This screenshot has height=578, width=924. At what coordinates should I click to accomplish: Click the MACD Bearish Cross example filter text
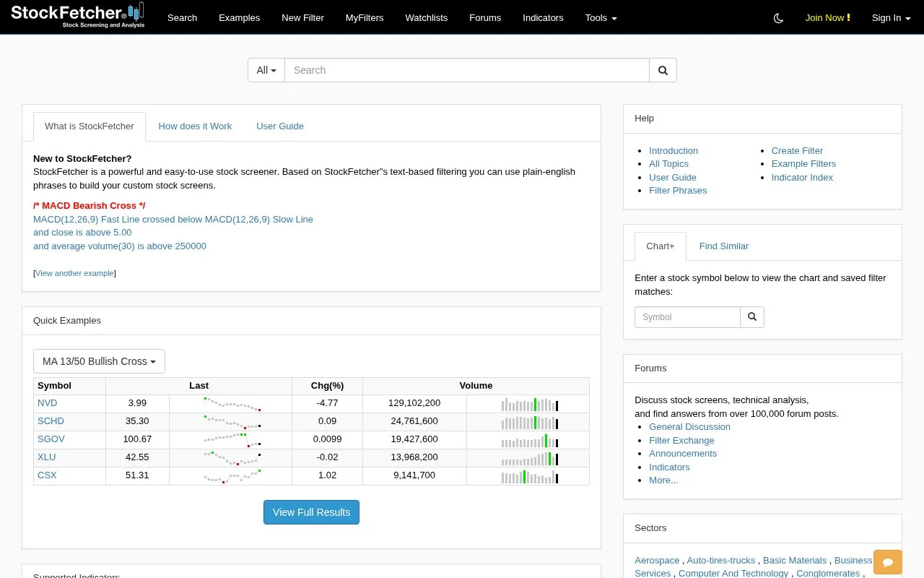click(173, 226)
